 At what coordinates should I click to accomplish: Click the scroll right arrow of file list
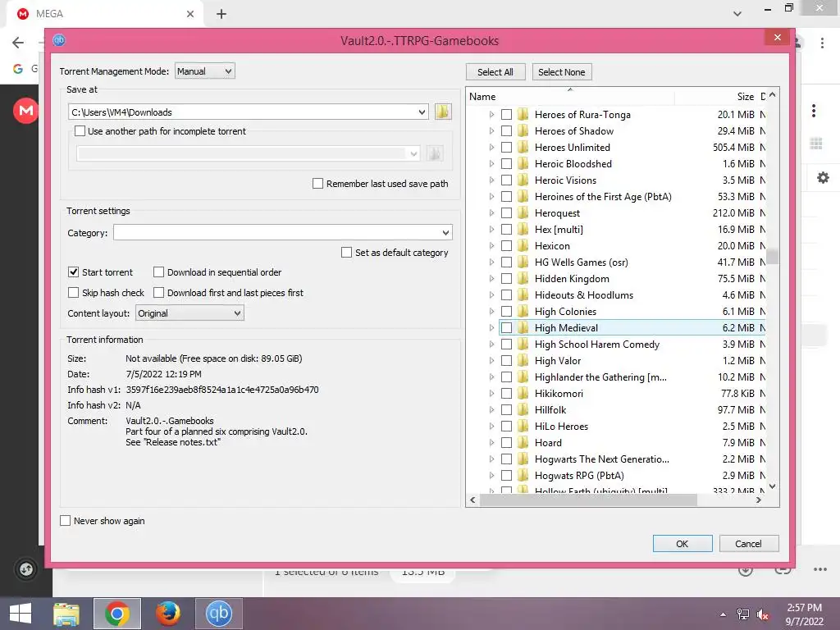point(758,500)
